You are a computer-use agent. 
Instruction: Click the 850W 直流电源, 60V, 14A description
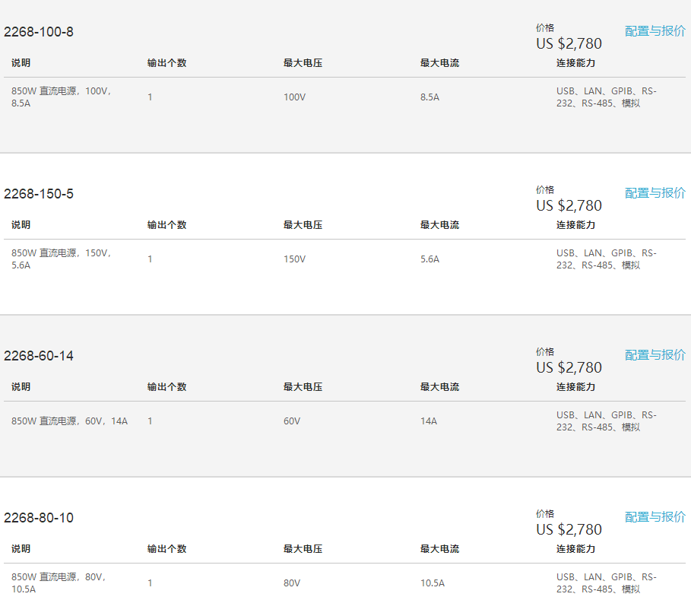point(70,421)
